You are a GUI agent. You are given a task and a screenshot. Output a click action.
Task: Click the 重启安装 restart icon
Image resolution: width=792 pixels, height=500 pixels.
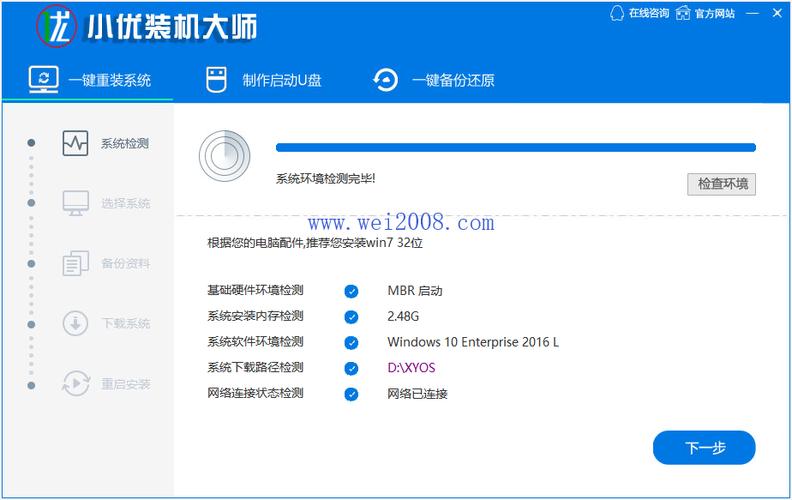[x=76, y=383]
